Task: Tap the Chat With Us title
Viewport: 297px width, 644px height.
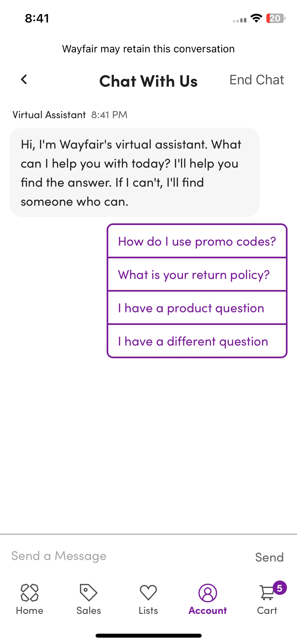Action: (148, 81)
